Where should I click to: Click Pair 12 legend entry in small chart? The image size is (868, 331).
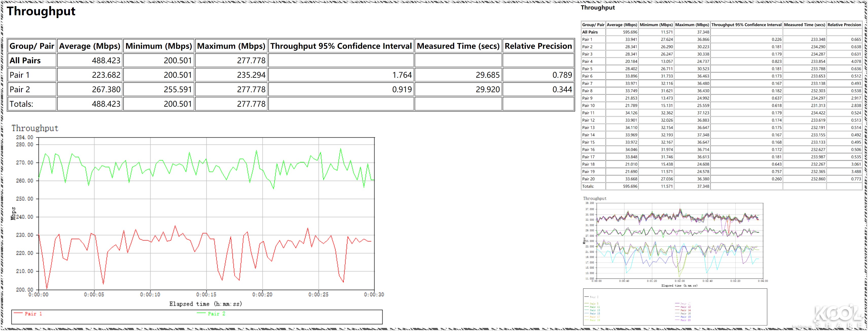point(685,307)
